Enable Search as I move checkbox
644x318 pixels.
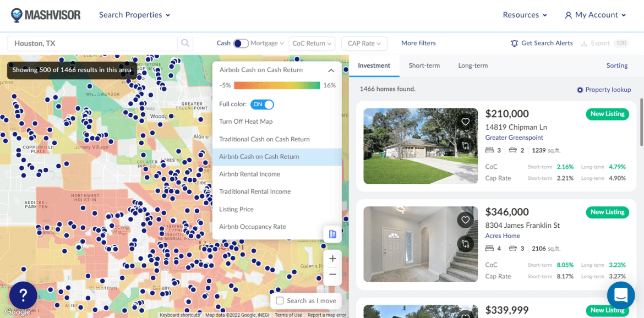280,301
